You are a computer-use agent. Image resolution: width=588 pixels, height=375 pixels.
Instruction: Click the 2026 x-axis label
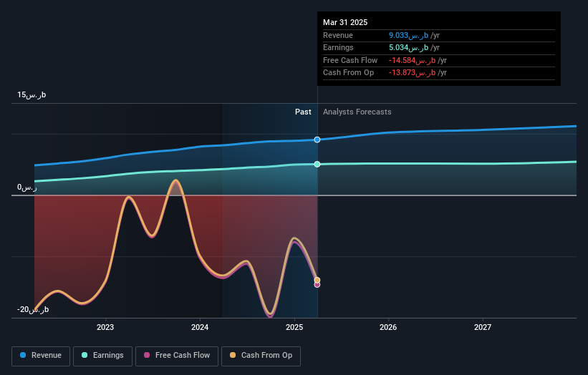pyautogui.click(x=388, y=328)
